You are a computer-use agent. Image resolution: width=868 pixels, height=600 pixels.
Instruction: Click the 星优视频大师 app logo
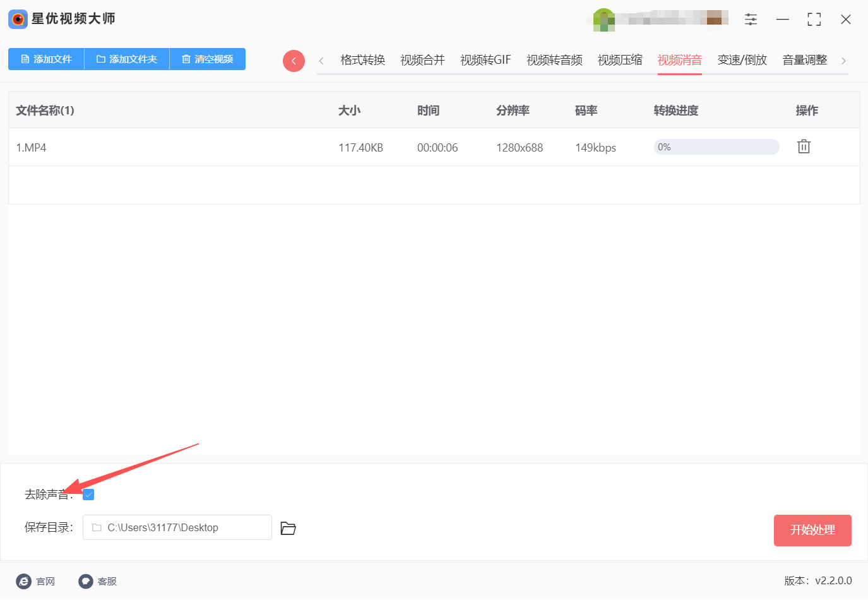(x=17, y=19)
